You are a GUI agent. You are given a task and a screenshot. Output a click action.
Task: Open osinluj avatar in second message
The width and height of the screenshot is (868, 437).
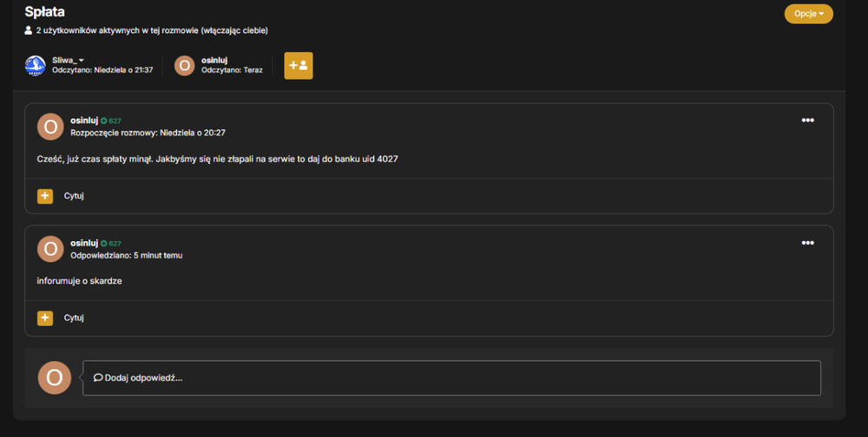tap(50, 249)
